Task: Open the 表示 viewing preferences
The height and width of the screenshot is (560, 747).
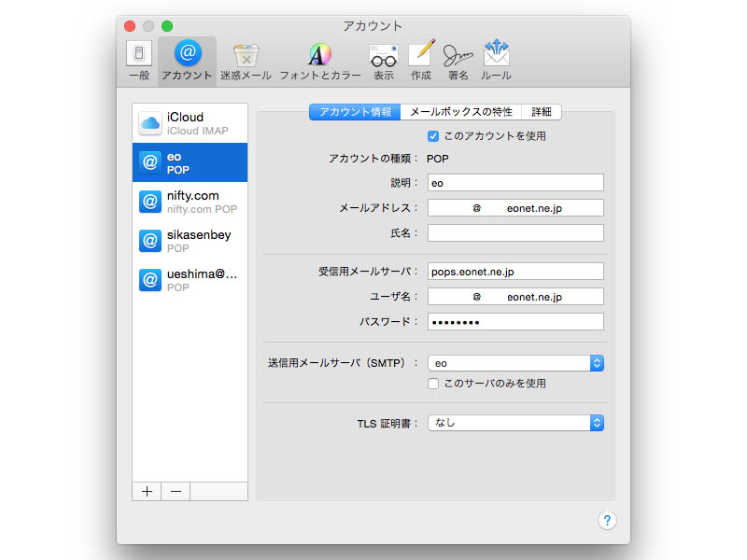Action: pyautogui.click(x=384, y=61)
